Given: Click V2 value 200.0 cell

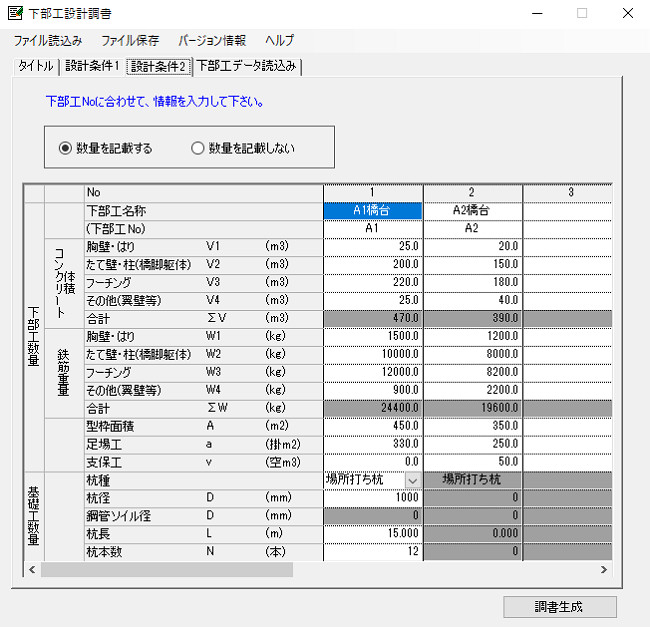Looking at the screenshot, I should (373, 264).
